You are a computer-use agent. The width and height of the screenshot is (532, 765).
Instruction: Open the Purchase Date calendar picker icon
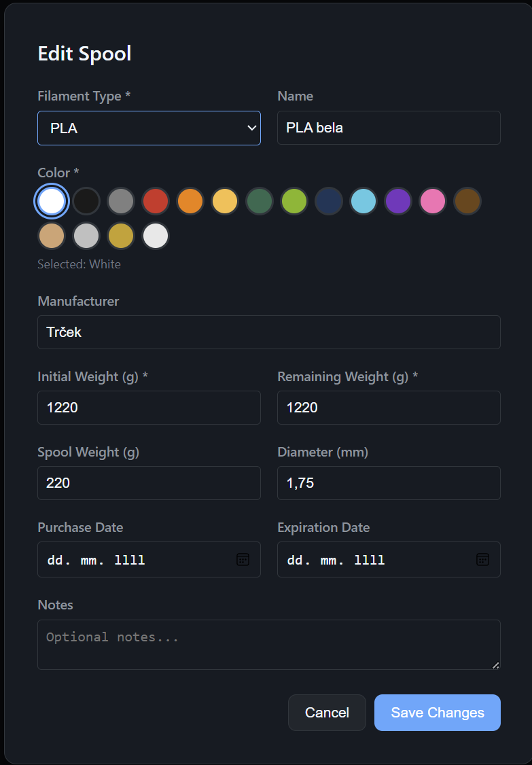tap(243, 559)
